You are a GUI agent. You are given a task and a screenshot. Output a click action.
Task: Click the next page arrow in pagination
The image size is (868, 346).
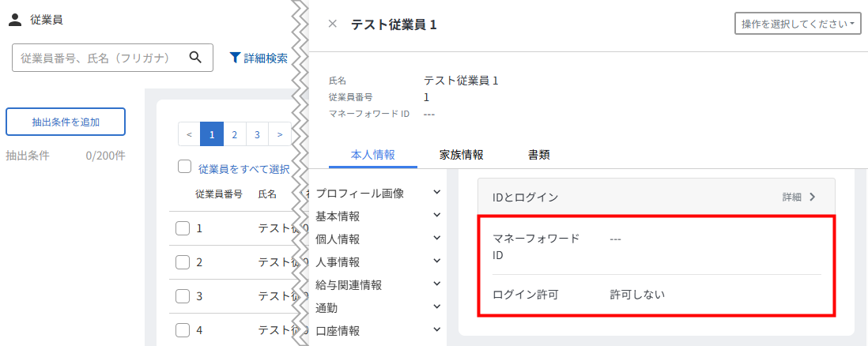pyautogui.click(x=280, y=134)
